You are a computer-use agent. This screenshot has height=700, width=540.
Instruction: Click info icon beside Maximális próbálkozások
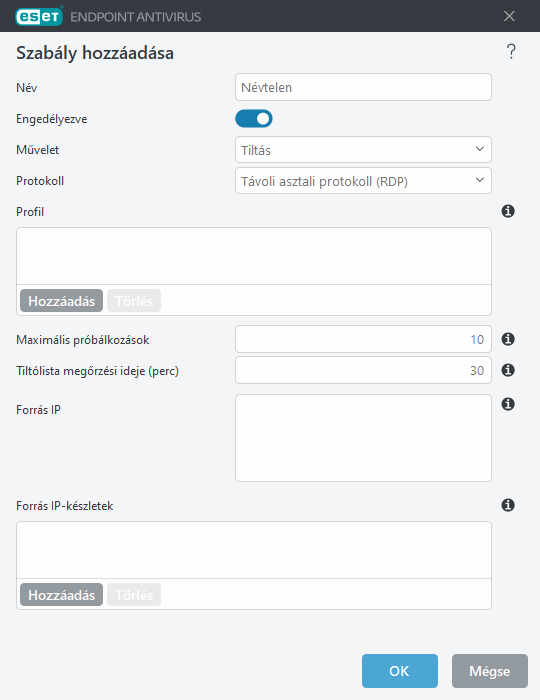[x=508, y=339]
